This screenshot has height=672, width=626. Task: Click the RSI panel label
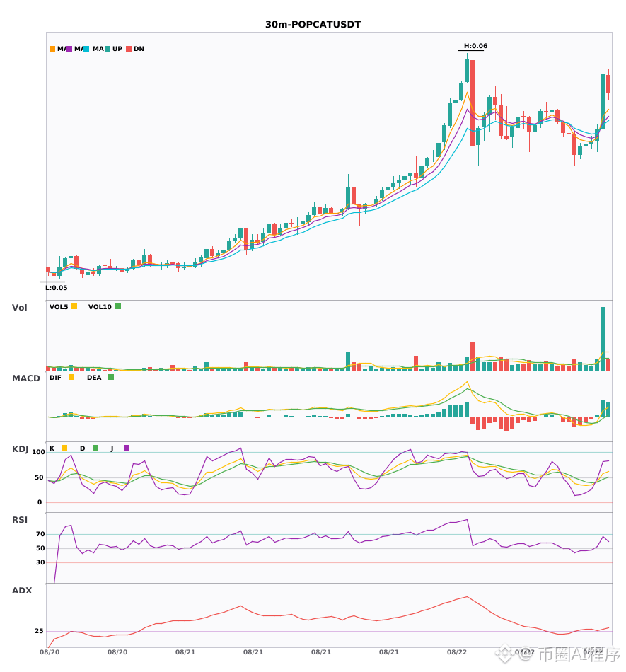pos(20,520)
